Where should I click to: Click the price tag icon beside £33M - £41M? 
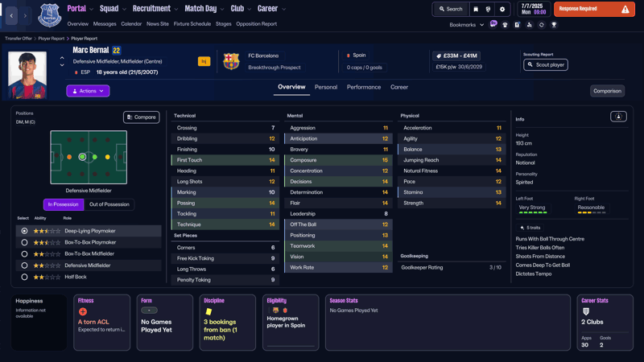pos(439,56)
